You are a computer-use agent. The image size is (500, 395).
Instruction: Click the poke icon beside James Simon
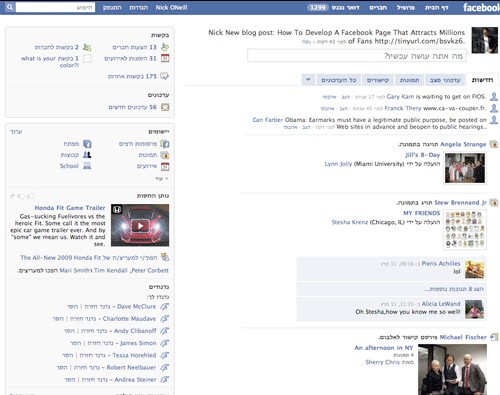(165, 343)
